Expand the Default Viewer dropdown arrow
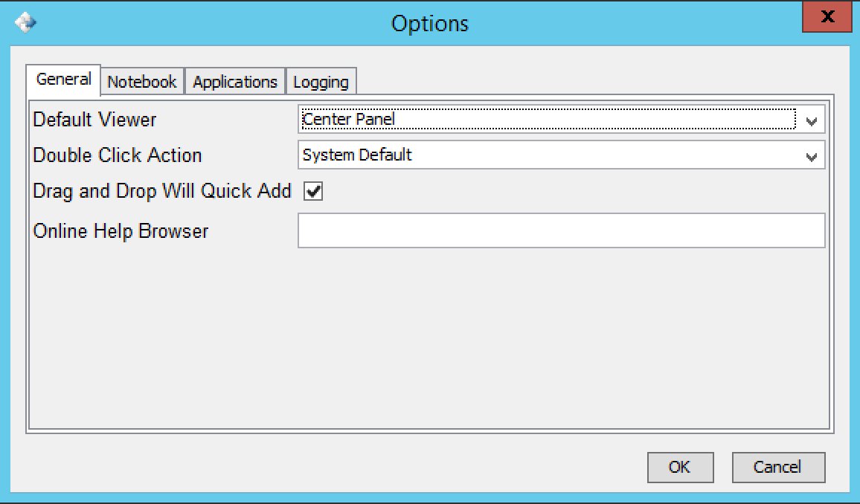This screenshot has height=504, width=860. point(812,120)
